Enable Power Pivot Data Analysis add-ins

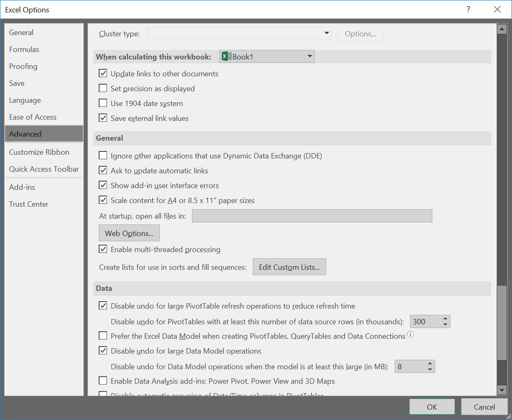tap(103, 380)
